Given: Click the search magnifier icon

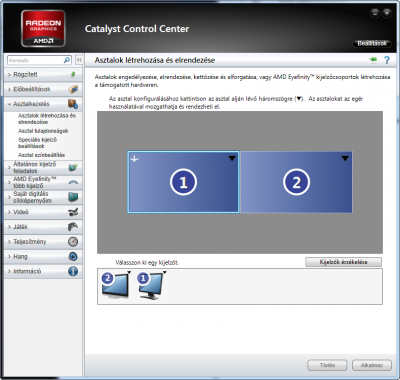Looking at the screenshot, I should click(67, 60).
